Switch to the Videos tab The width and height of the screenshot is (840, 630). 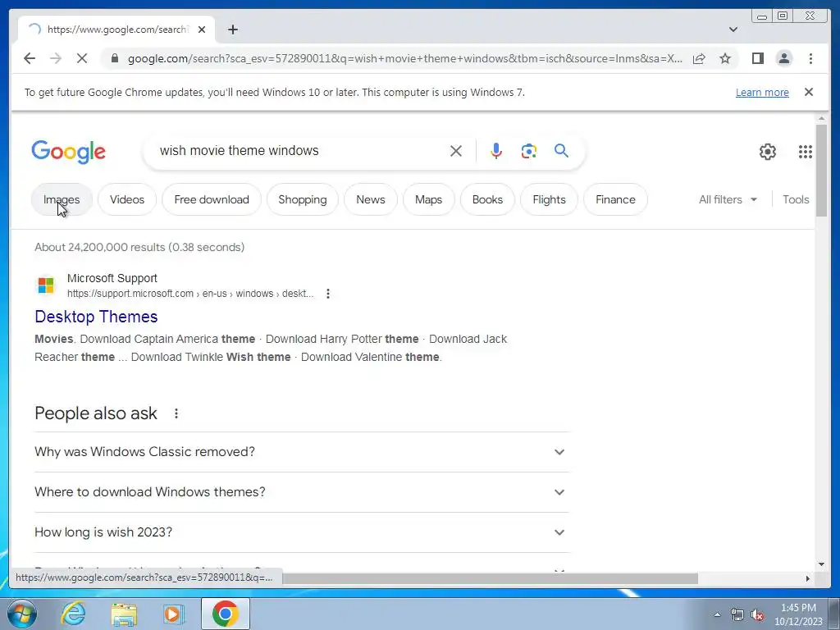pos(127,199)
